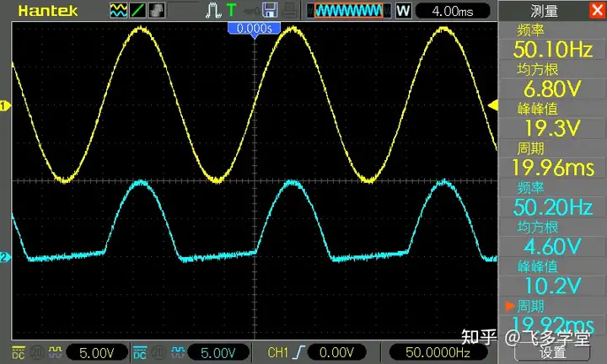
Task: Click the pulse waveform icon
Action: pyautogui.click(x=213, y=10)
